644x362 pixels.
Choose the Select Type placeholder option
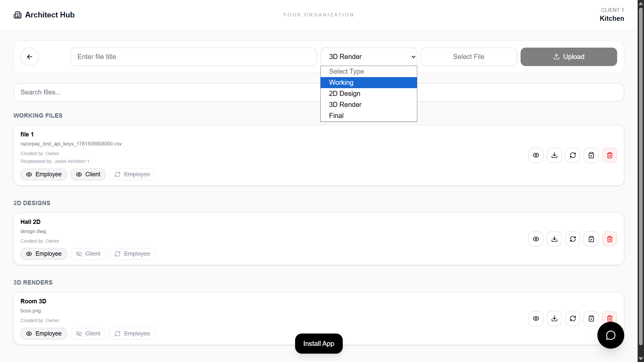(x=369, y=71)
